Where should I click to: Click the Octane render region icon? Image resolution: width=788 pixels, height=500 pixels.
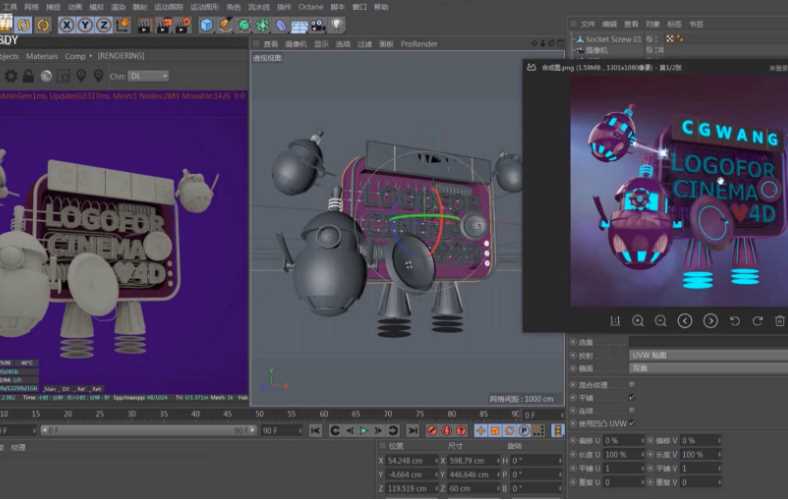pos(64,76)
